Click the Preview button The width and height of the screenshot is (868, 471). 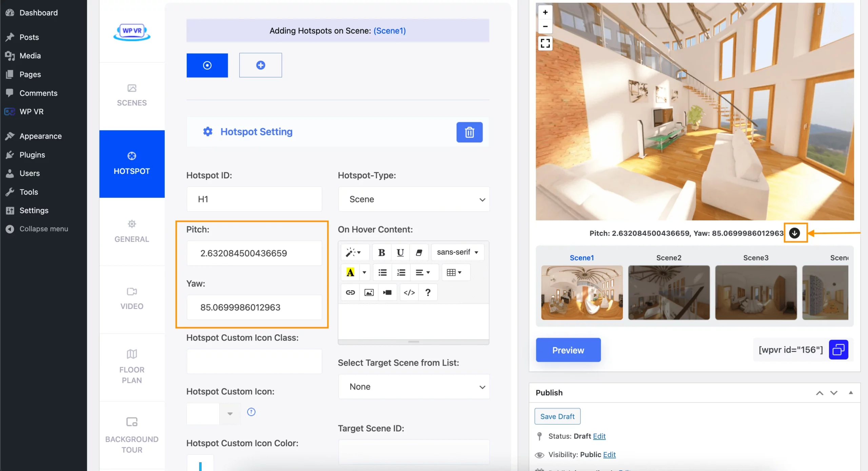(568, 350)
